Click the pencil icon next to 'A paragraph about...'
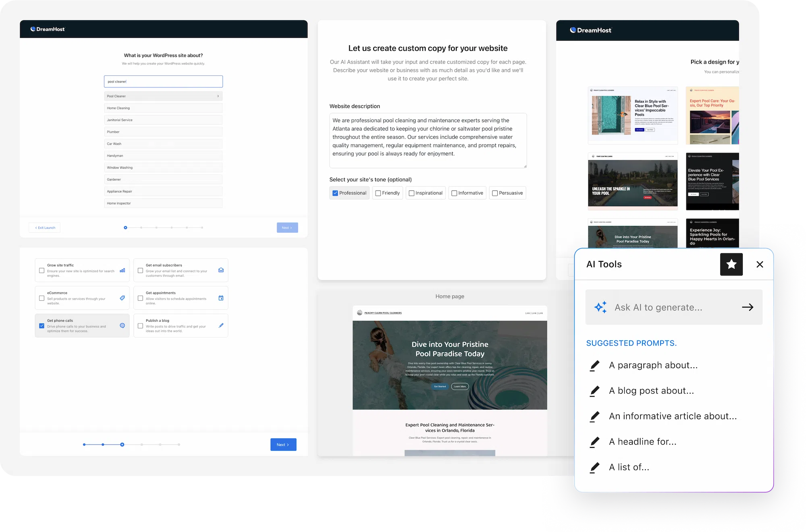 coord(594,365)
